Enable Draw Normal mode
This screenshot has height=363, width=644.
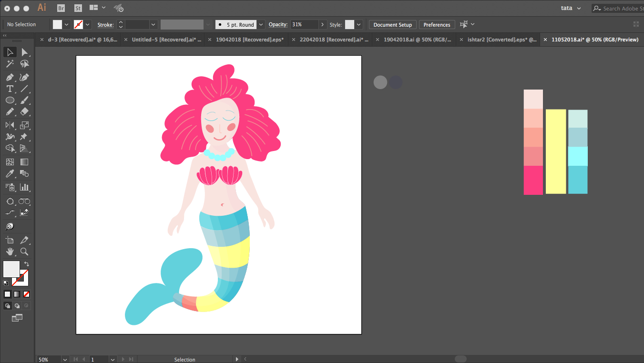(x=7, y=305)
